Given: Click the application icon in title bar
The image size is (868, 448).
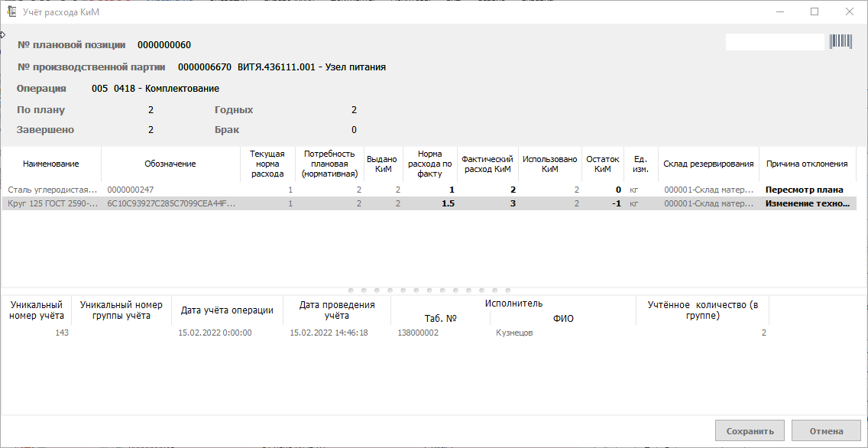Looking at the screenshot, I should (x=11, y=11).
